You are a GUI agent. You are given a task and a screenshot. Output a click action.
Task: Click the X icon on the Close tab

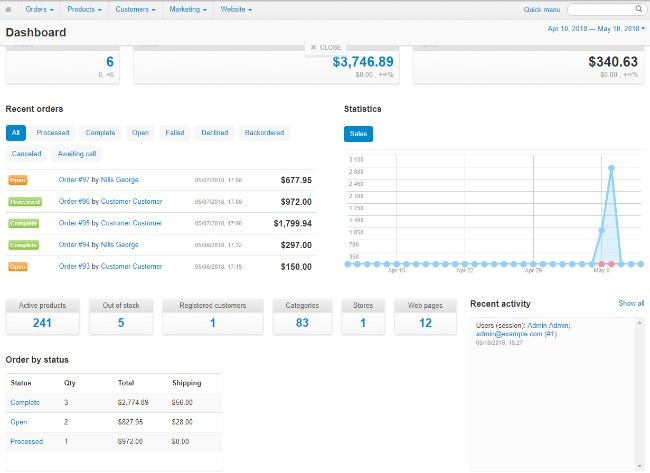pyautogui.click(x=313, y=47)
